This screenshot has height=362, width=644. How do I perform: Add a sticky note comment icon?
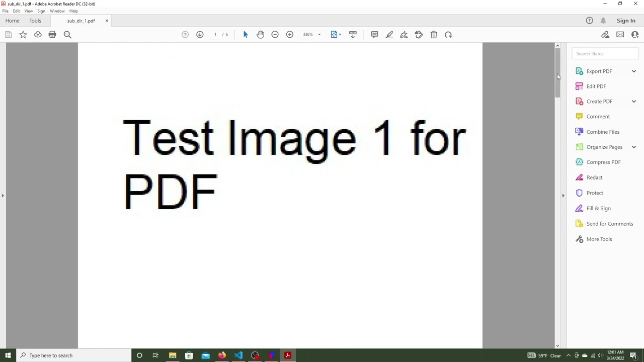click(374, 35)
